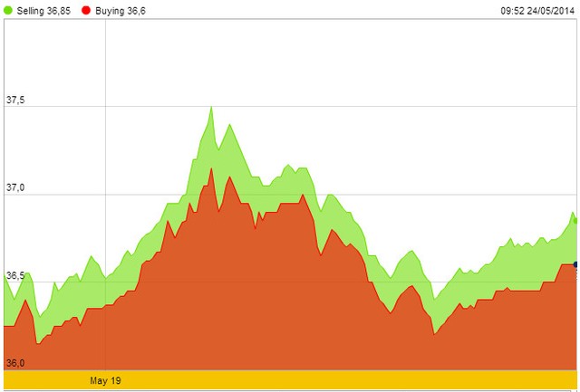The width and height of the screenshot is (580, 392).
Task: Click the 37,5 y-axis label
Action: 15,100
